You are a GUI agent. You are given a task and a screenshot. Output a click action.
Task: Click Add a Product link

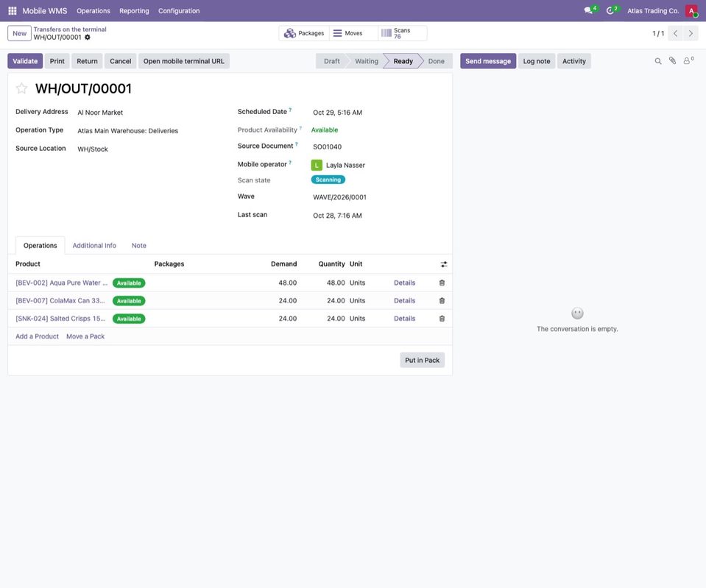point(37,336)
